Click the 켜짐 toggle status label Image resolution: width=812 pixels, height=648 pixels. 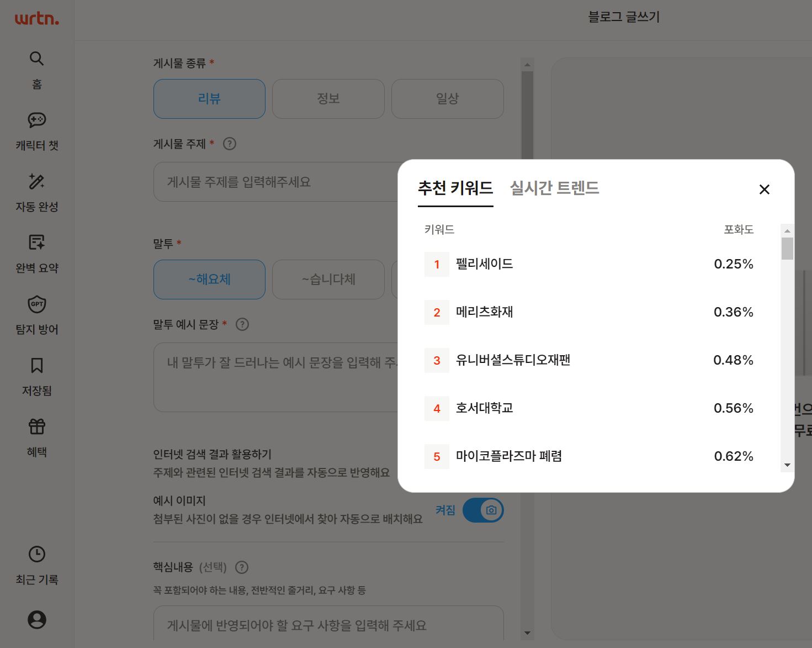[x=445, y=510]
